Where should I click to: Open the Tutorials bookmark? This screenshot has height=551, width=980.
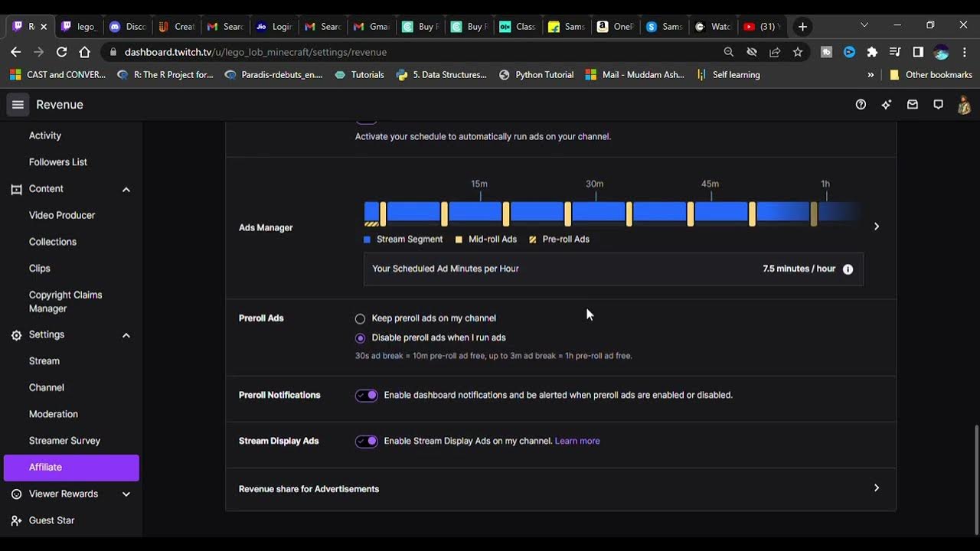(x=360, y=75)
